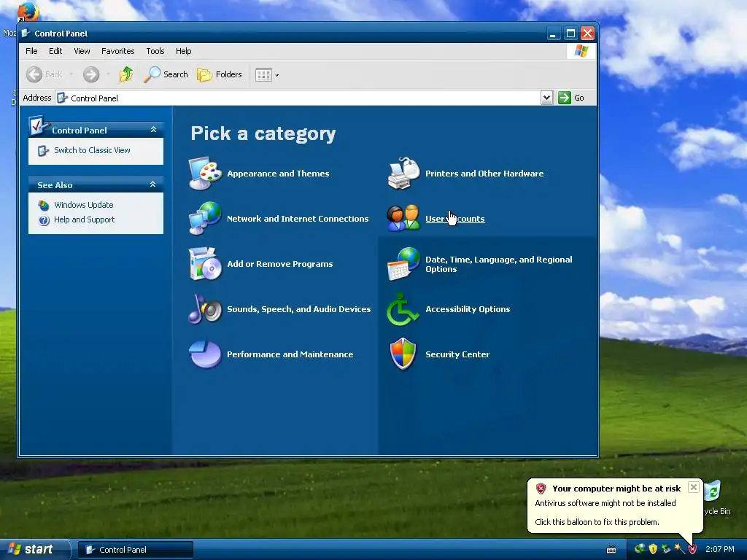This screenshot has width=747, height=560.
Task: Click the Printers and Other Hardware icon
Action: pos(403,174)
